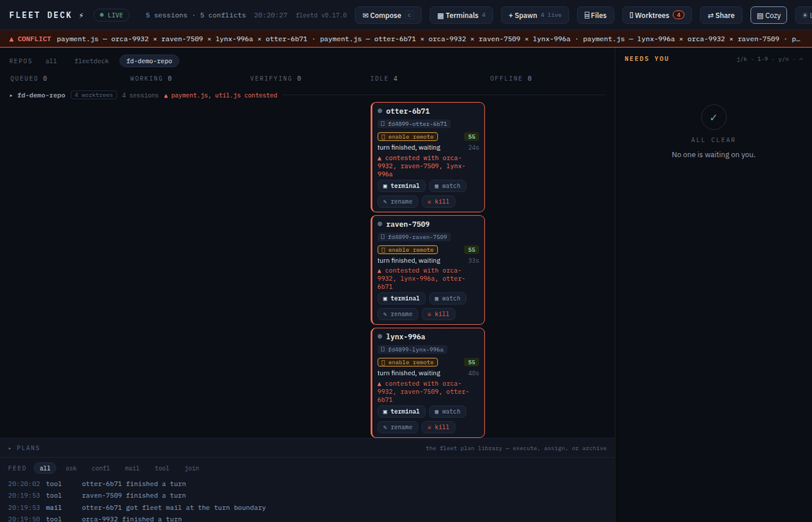Select the 'fd-demo-repo' repo filter

[x=149, y=61]
